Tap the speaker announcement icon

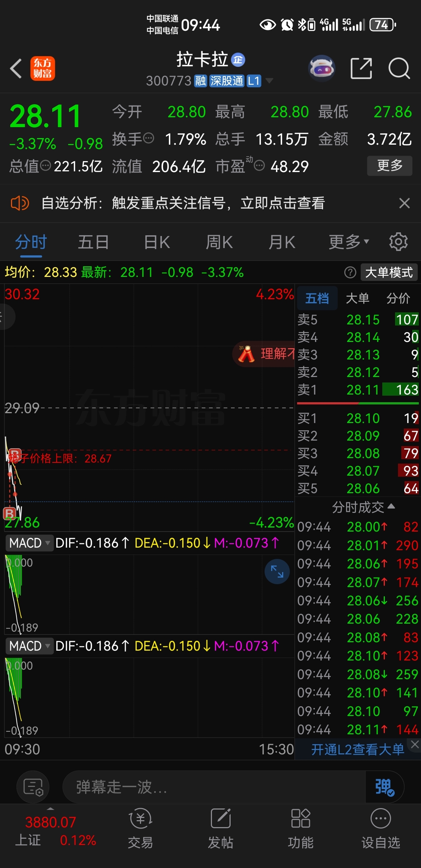tap(20, 203)
